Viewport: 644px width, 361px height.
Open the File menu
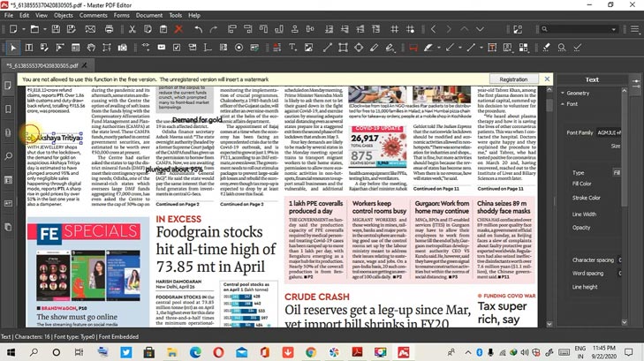[9, 15]
